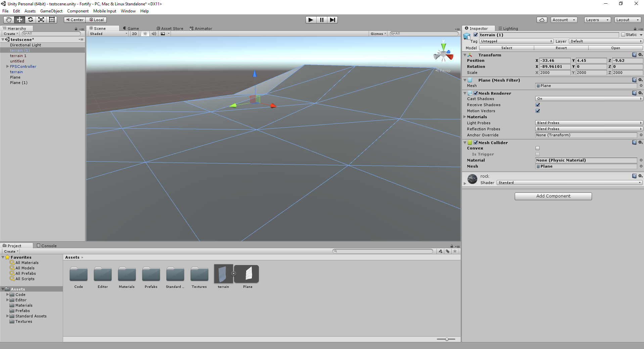This screenshot has width=644, height=349.
Task: Open the GameObject menu
Action: 51,11
